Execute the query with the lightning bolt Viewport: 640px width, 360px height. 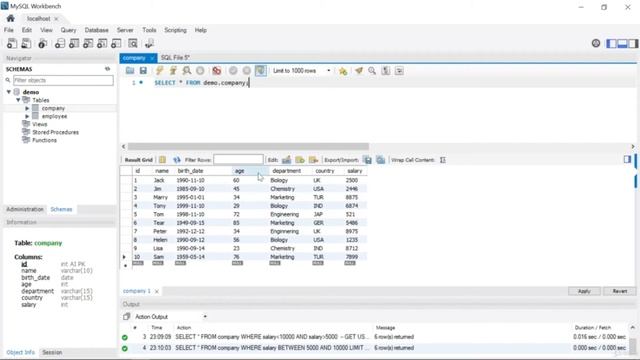160,71
